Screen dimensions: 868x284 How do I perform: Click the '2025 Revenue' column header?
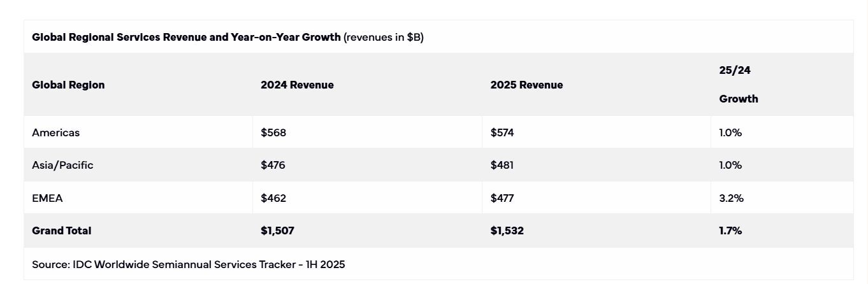coord(526,85)
